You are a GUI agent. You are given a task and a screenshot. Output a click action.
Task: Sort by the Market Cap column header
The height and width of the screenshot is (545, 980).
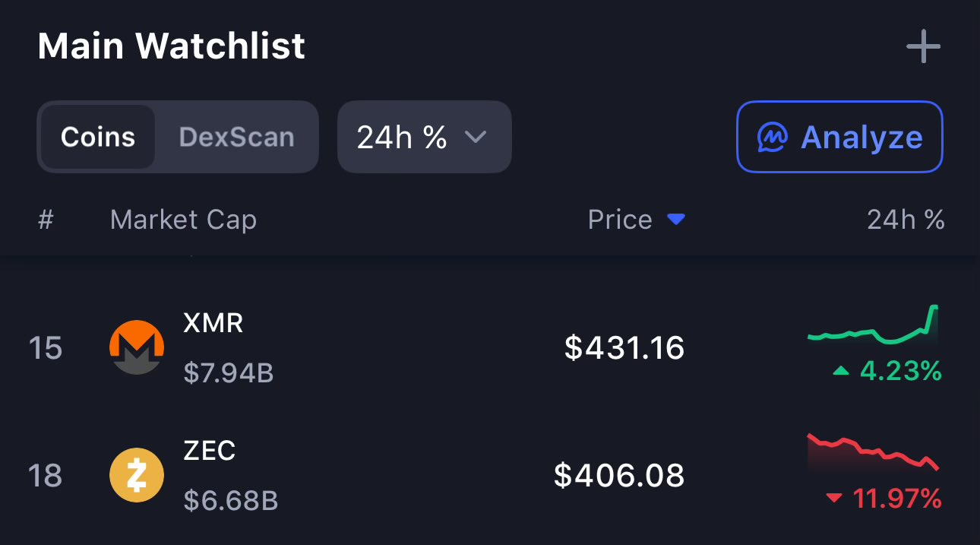(183, 220)
